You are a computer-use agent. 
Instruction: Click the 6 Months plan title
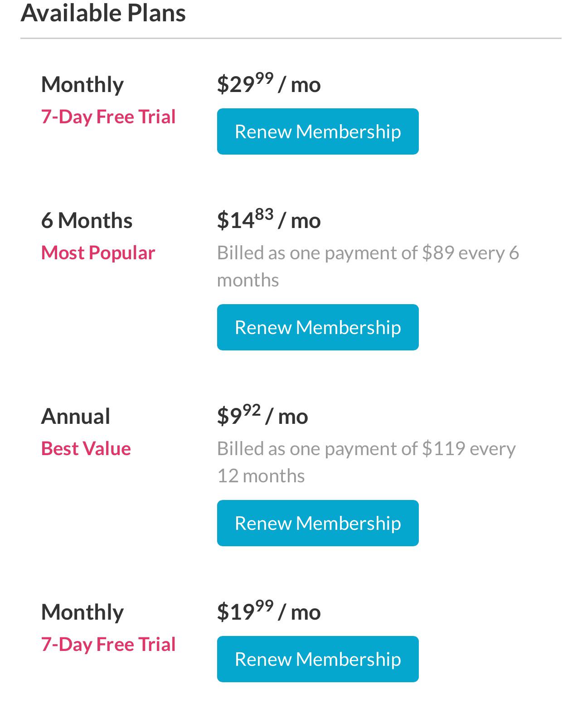[x=87, y=221]
